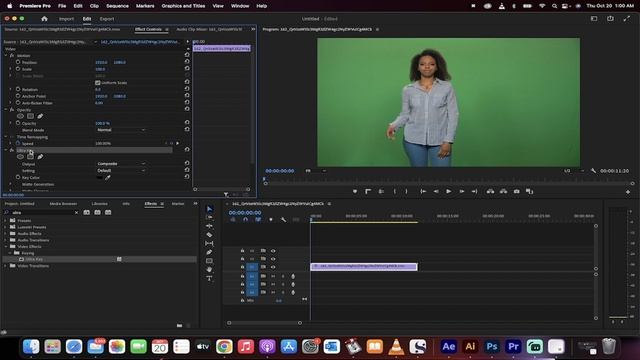Collapse the Motion effect section
640x360 pixels.
(6, 55)
